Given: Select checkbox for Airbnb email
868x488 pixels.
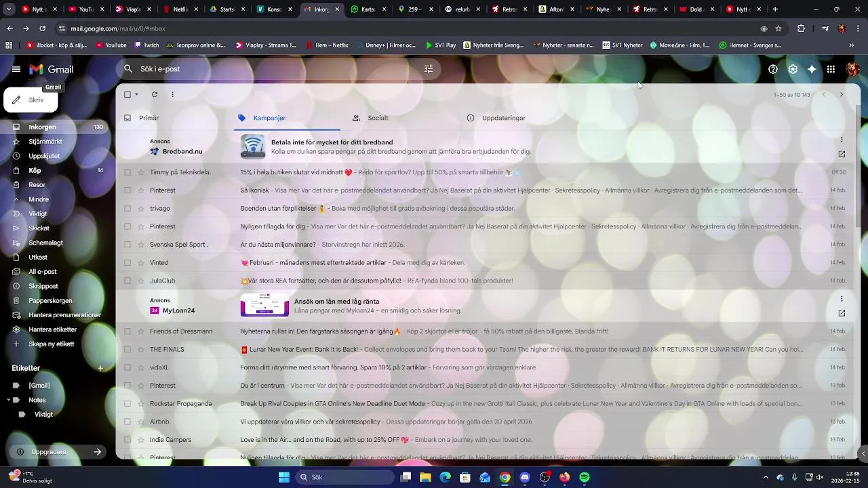Looking at the screenshot, I should point(127,422).
